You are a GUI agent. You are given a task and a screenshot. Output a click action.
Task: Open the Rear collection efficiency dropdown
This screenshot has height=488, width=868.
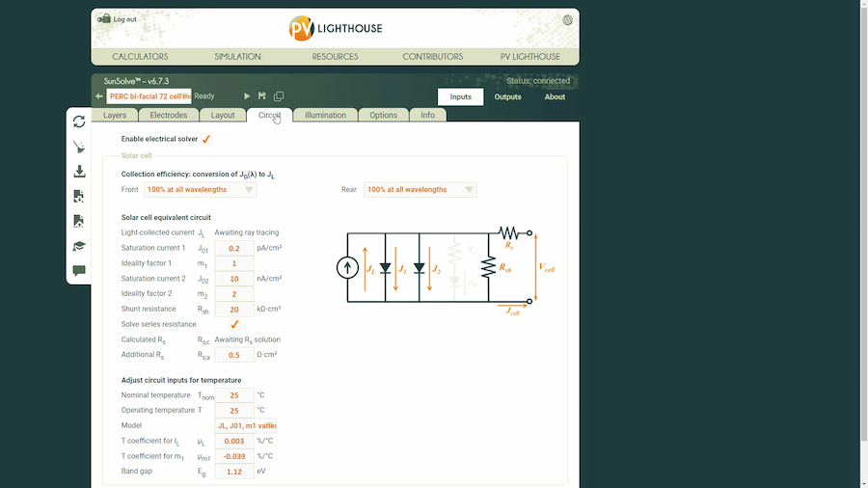click(420, 190)
